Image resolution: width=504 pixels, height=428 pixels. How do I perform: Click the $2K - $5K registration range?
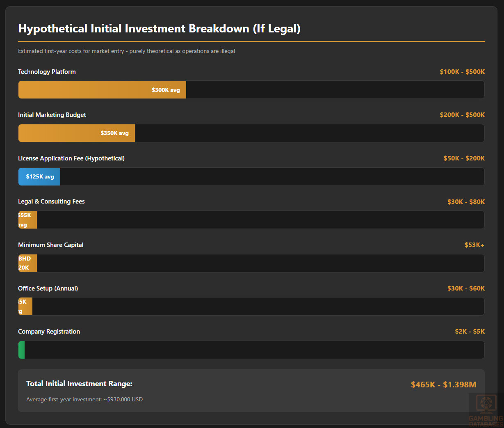[470, 332]
